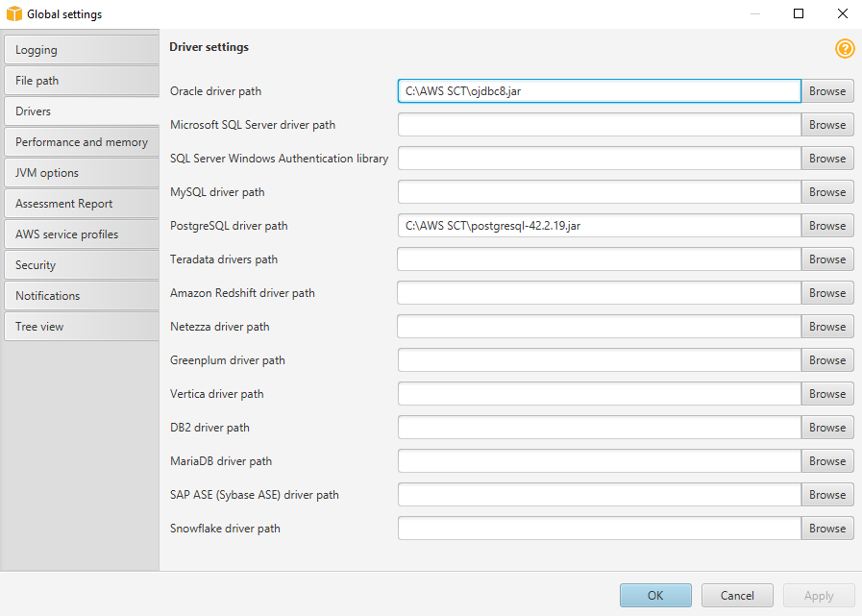This screenshot has width=862, height=616.
Task: Switch to JVM options settings
Action: click(x=81, y=172)
